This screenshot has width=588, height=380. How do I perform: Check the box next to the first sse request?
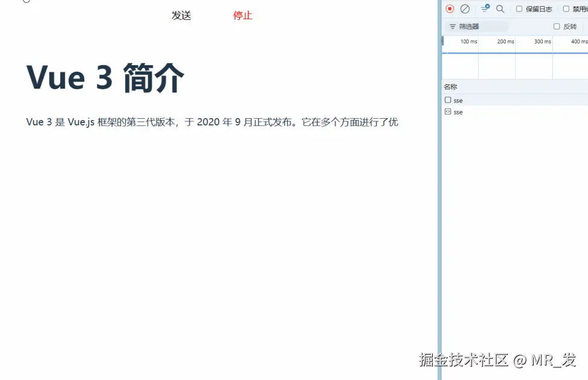(x=447, y=100)
